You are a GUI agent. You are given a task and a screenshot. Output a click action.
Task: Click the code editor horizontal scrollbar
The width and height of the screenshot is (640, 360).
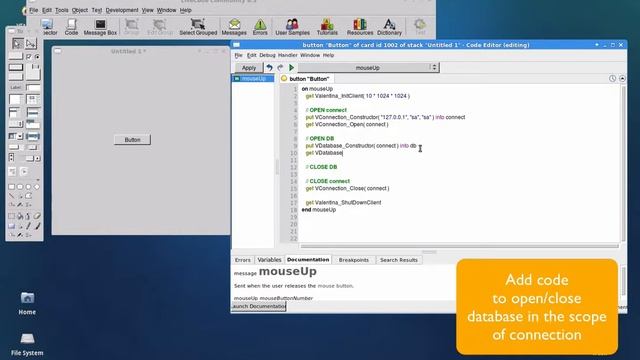pos(460,246)
